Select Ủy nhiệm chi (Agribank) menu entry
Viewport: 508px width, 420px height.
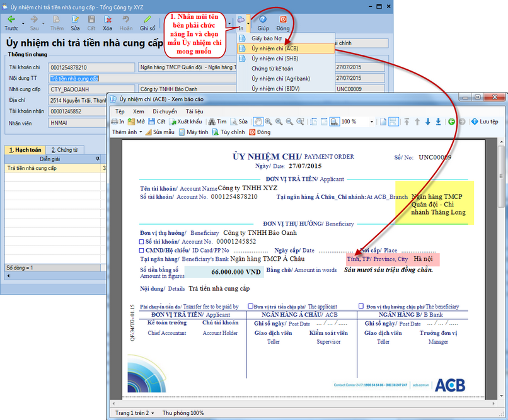(286, 79)
